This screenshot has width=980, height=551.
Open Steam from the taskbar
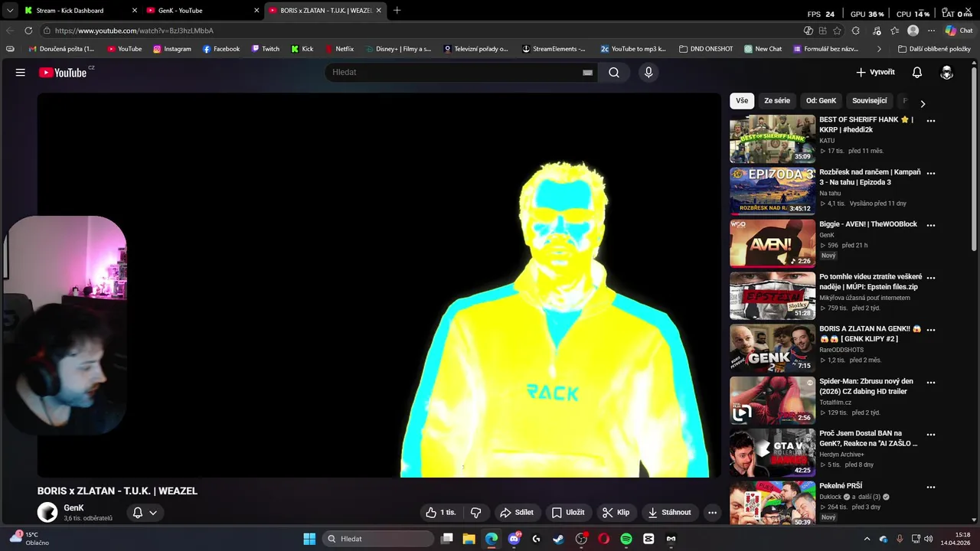click(558, 539)
